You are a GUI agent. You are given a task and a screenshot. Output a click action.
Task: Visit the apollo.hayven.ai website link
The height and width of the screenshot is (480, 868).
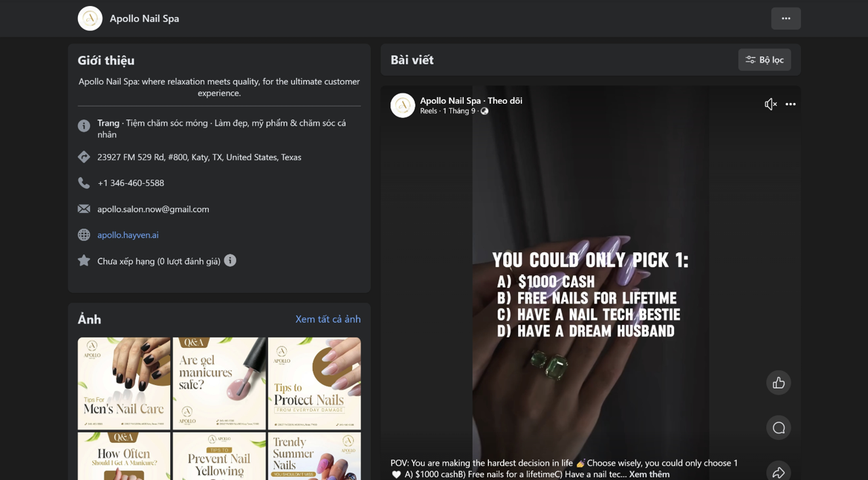click(x=128, y=235)
